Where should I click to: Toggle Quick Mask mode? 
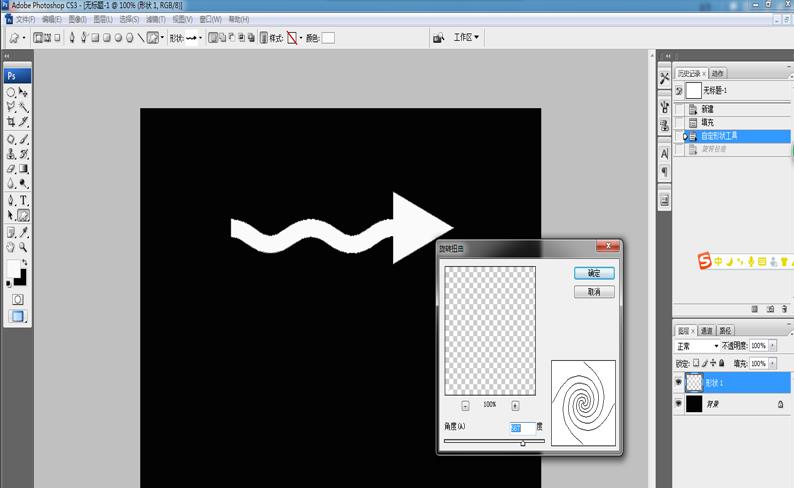pyautogui.click(x=18, y=299)
